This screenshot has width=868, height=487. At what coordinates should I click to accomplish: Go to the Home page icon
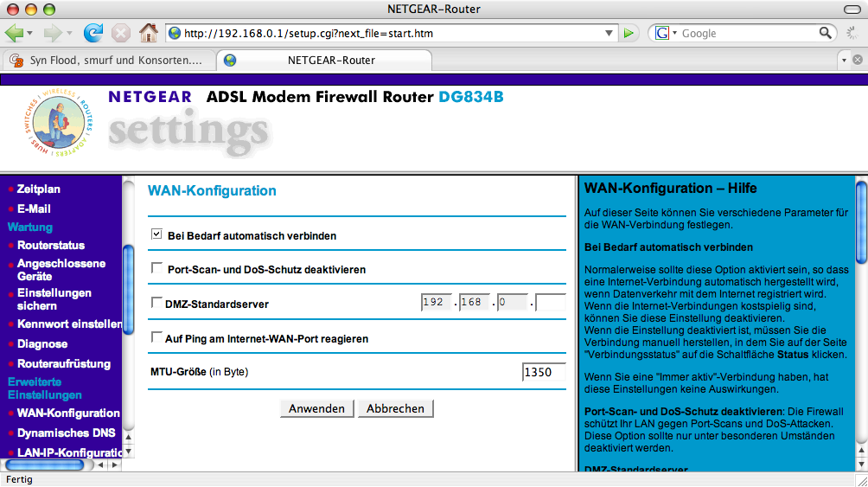click(x=148, y=33)
